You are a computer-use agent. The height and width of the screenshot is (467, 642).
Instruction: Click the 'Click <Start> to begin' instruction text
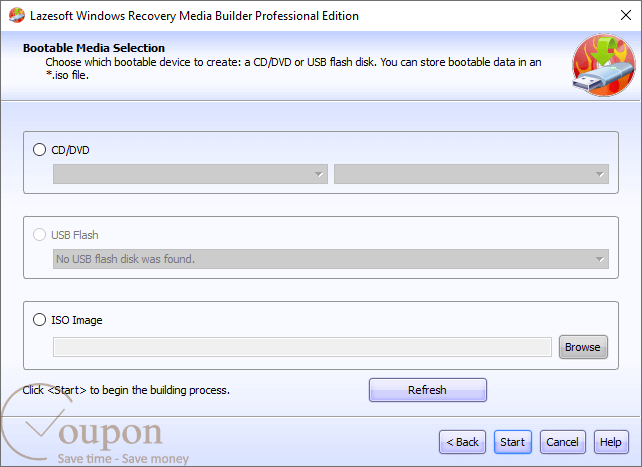(x=126, y=390)
